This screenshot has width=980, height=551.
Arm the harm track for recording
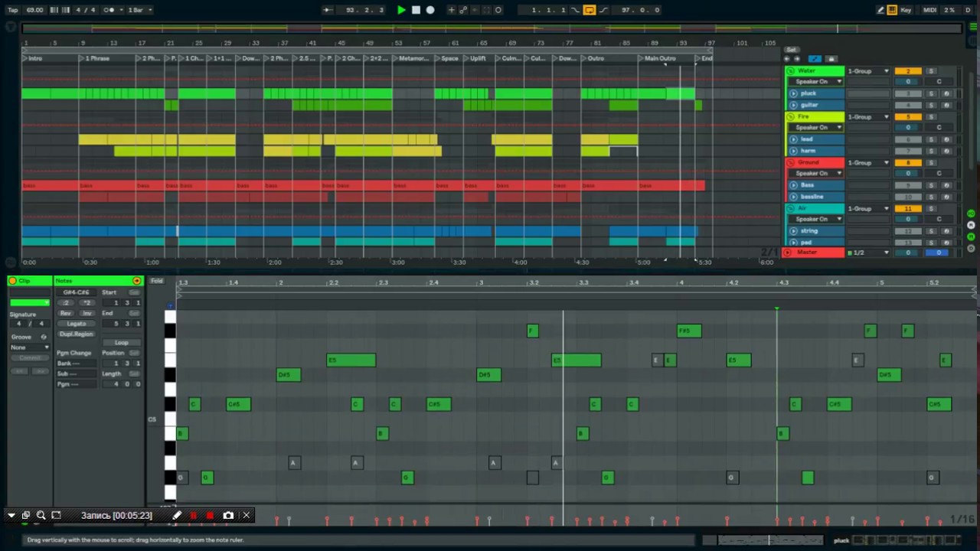click(x=946, y=151)
